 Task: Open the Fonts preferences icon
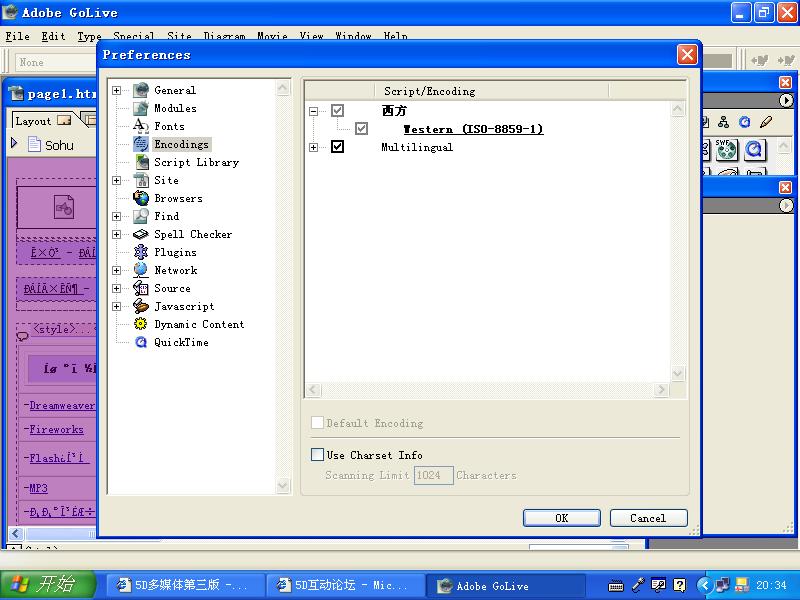(141, 126)
